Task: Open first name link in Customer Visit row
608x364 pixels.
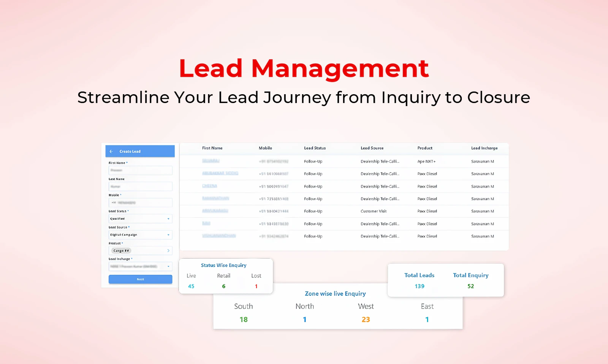Action: (215, 211)
